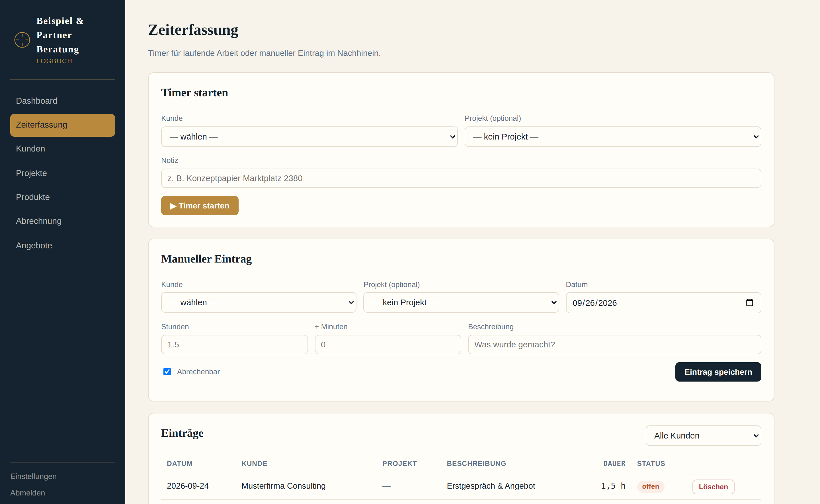Image resolution: width=820 pixels, height=504 pixels.
Task: Click the offen status badge
Action: (x=650, y=486)
